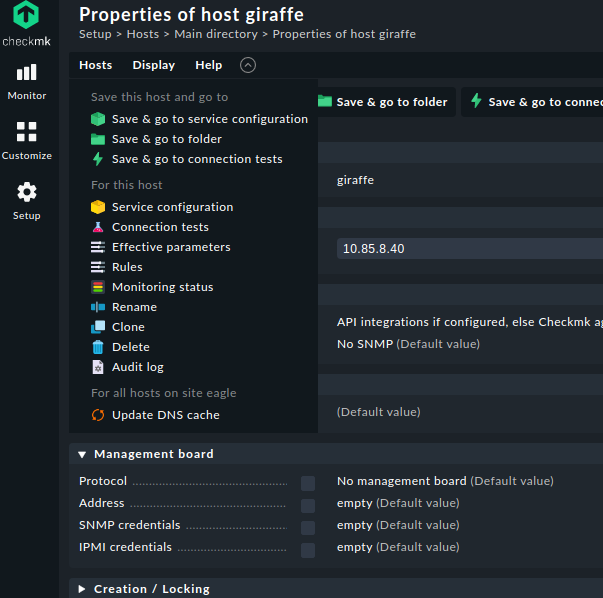This screenshot has width=603, height=598.
Task: Click the Connection tests flask icon
Action: pyautogui.click(x=98, y=227)
